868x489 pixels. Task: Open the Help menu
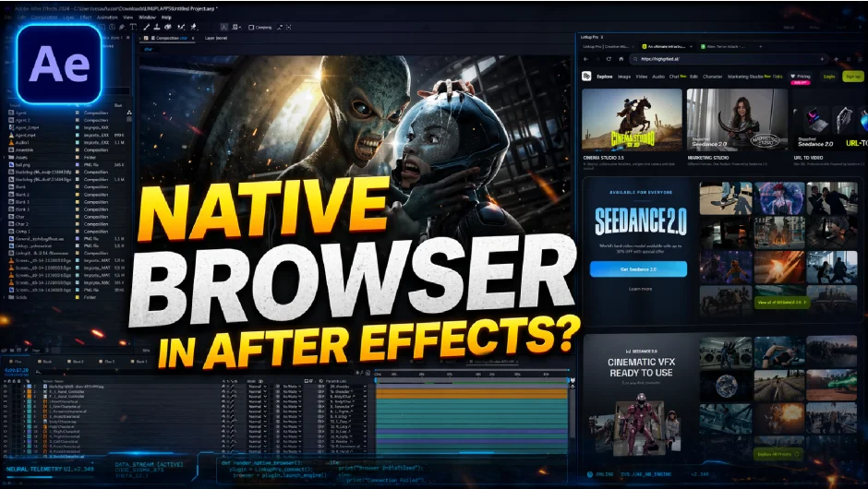166,18
